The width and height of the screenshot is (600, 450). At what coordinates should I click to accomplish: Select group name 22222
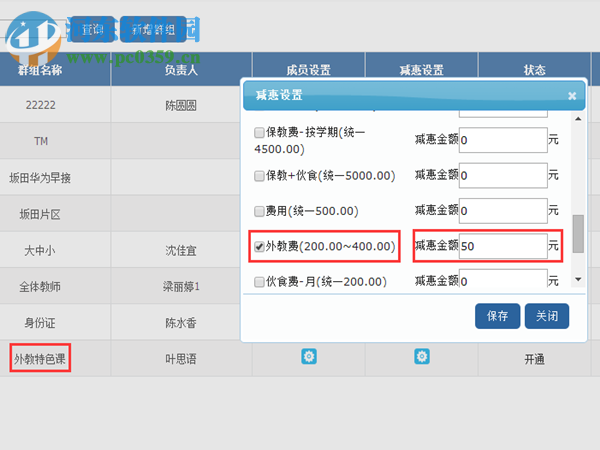pyautogui.click(x=41, y=105)
